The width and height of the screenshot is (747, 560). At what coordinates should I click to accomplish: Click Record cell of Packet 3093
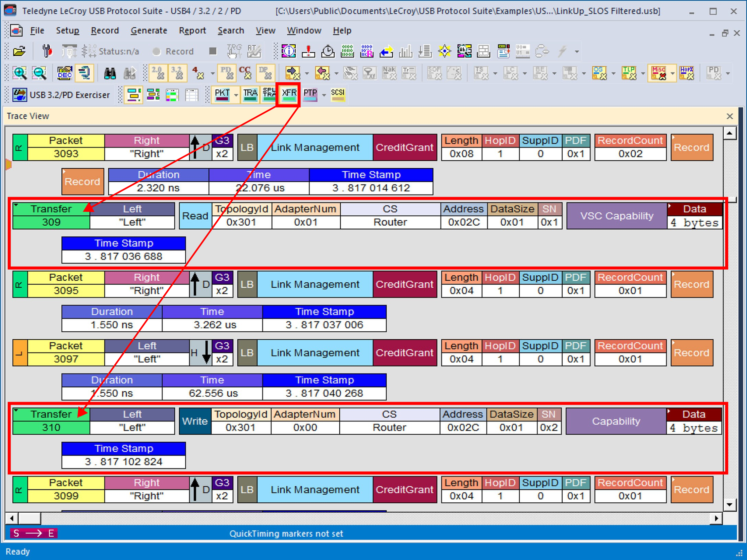[691, 147]
